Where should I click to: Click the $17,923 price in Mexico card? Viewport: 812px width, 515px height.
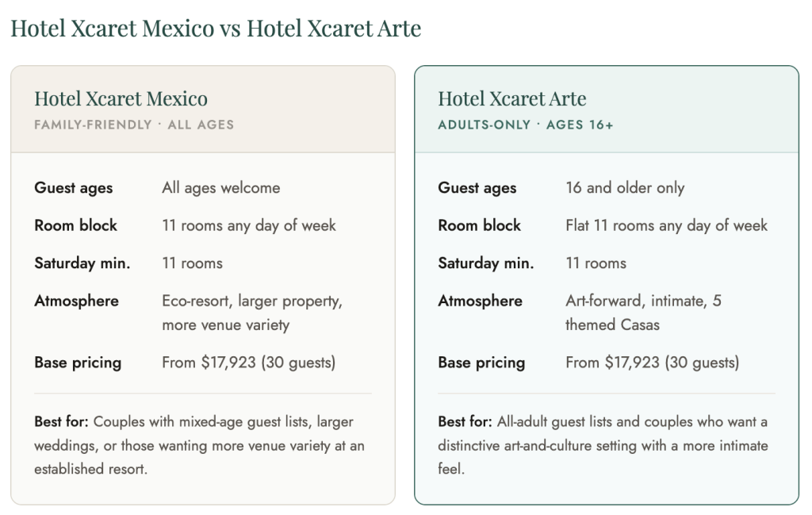[x=228, y=363]
